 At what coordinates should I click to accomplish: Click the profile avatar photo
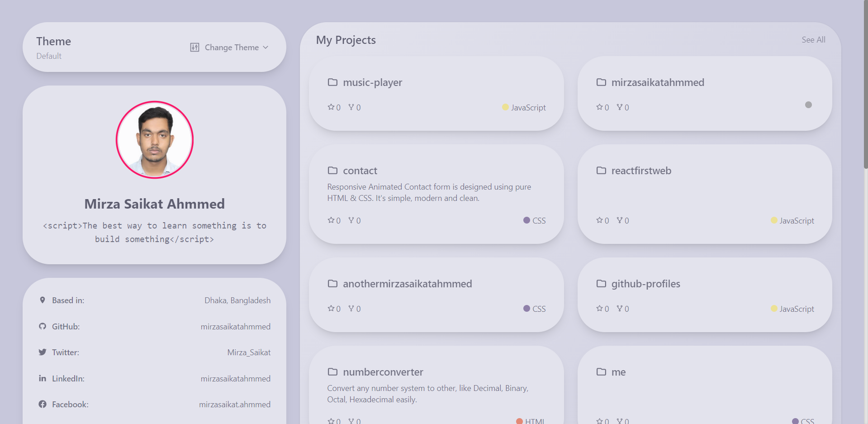(155, 140)
